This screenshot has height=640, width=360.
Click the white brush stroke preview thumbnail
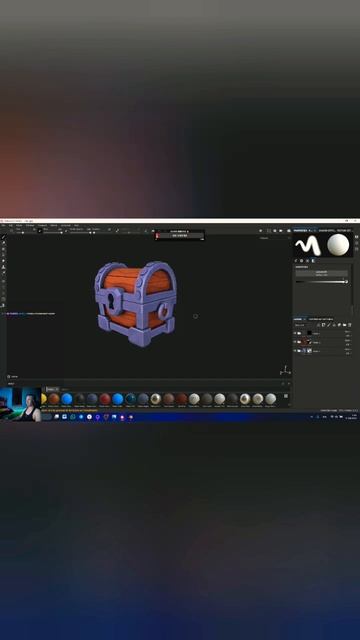(x=308, y=245)
